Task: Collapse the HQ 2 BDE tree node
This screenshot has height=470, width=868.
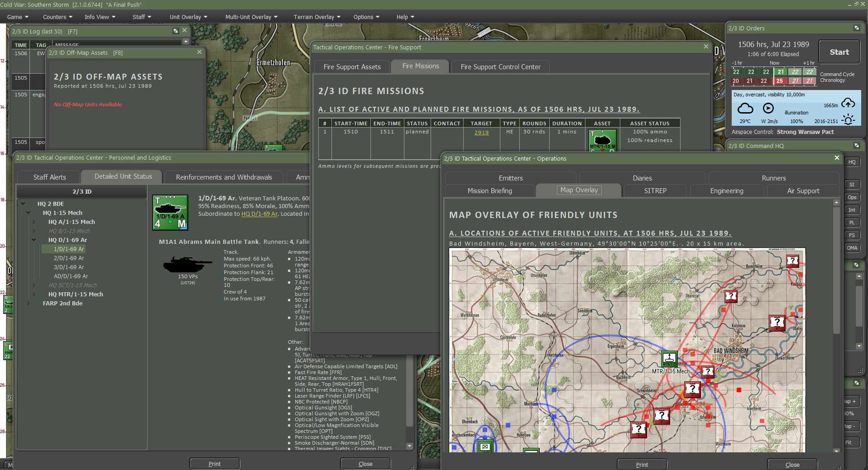Action: pyautogui.click(x=23, y=204)
